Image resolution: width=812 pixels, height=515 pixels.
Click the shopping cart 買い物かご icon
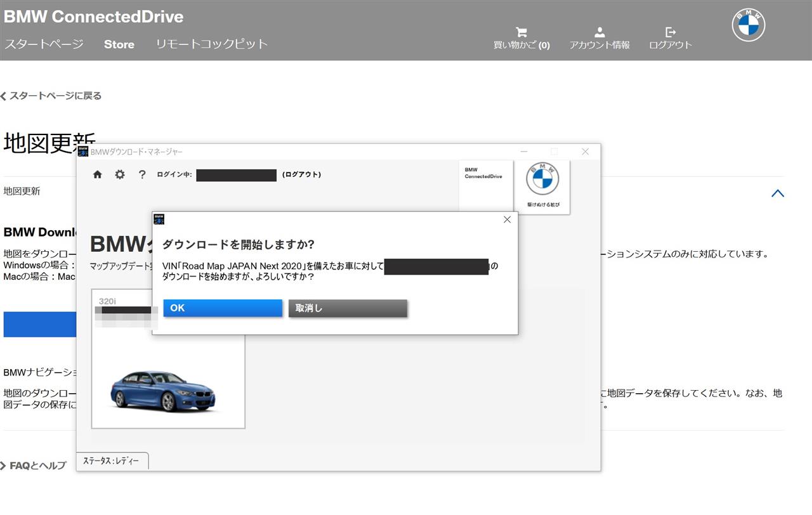(521, 37)
